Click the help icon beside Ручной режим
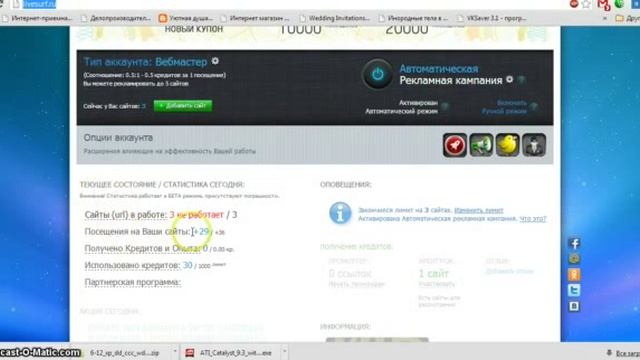640x360 pixels. [x=534, y=107]
